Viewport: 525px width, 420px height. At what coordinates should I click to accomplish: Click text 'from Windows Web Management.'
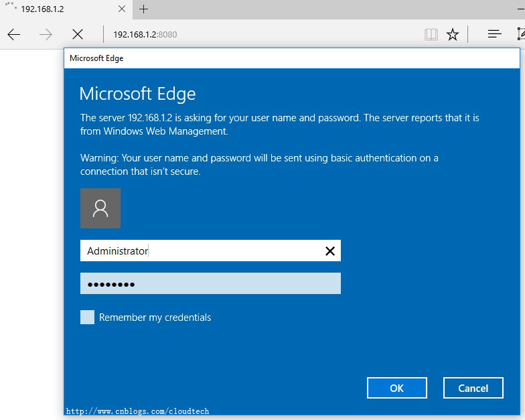(x=154, y=131)
